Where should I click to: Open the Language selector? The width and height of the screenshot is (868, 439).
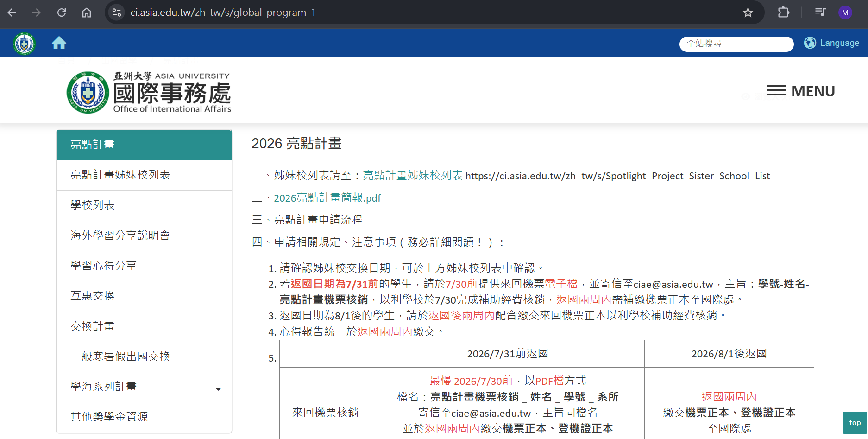point(832,43)
